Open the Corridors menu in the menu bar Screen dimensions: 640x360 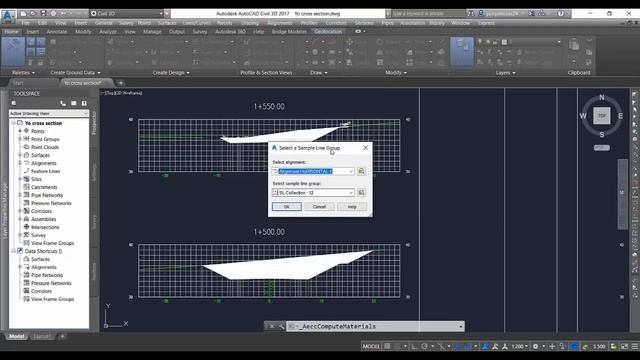(x=336, y=23)
